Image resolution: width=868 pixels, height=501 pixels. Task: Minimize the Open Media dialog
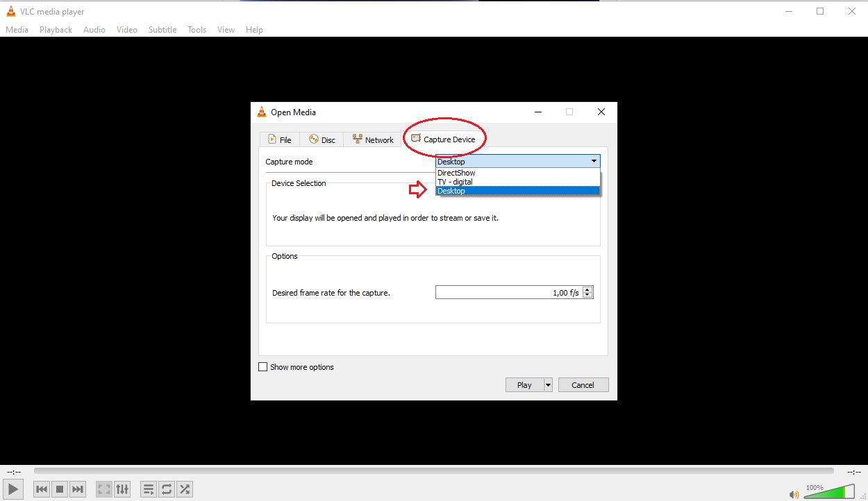538,112
